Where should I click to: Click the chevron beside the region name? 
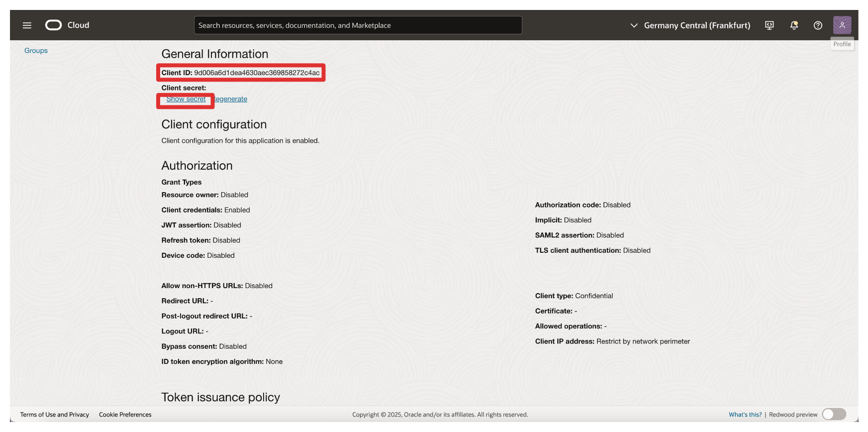(634, 25)
